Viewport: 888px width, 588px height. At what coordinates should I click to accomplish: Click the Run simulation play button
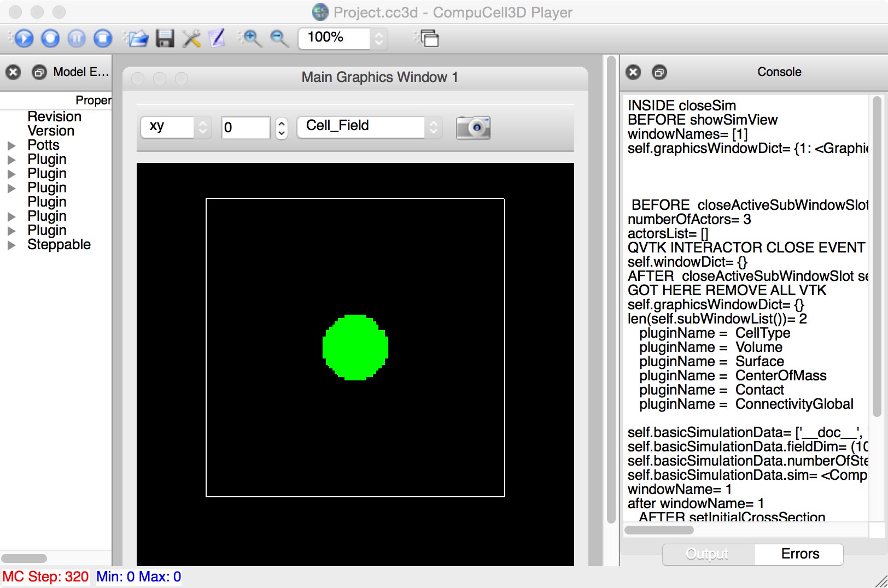click(x=24, y=38)
